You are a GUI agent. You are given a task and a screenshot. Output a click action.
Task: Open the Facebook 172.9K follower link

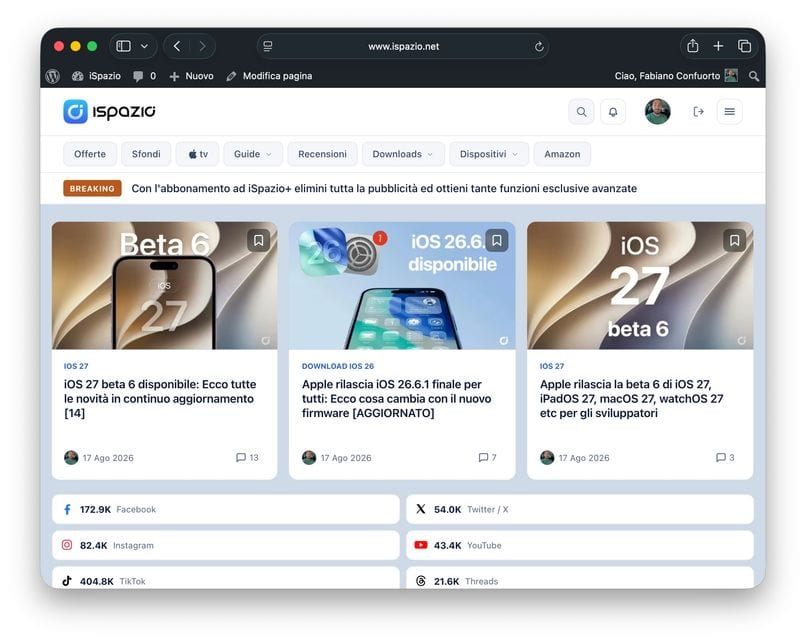[x=226, y=509]
